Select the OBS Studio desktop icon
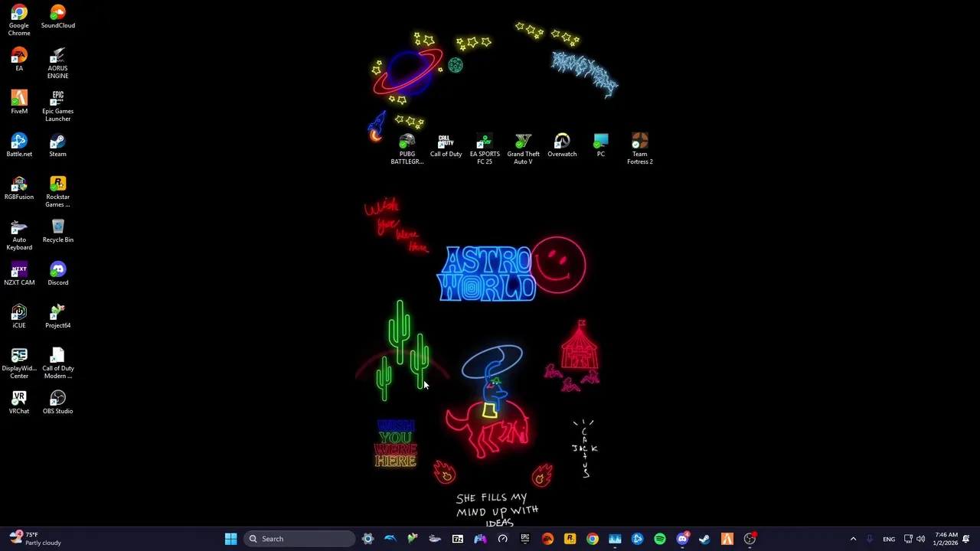 coord(57,403)
